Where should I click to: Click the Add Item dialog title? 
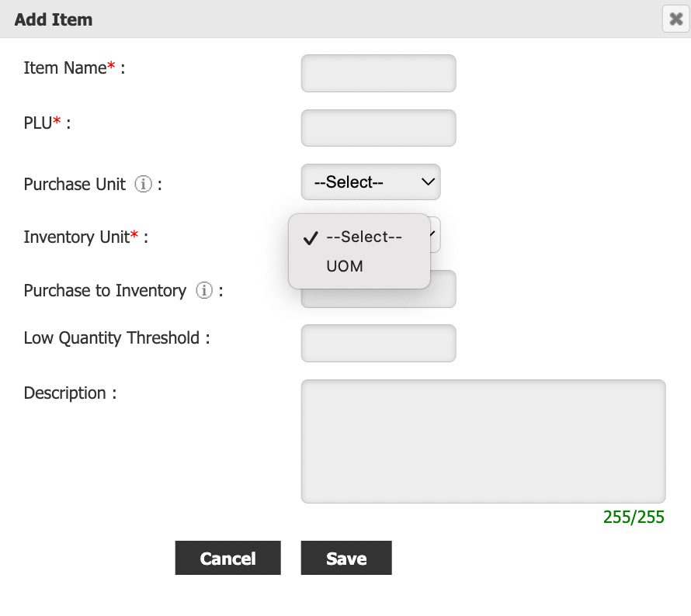pyautogui.click(x=54, y=19)
